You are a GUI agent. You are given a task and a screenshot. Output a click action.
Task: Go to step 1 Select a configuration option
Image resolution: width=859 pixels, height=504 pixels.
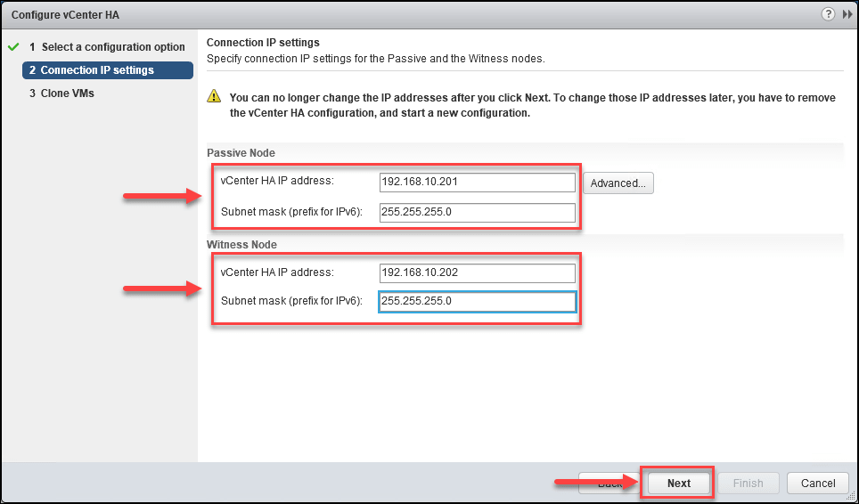click(107, 47)
